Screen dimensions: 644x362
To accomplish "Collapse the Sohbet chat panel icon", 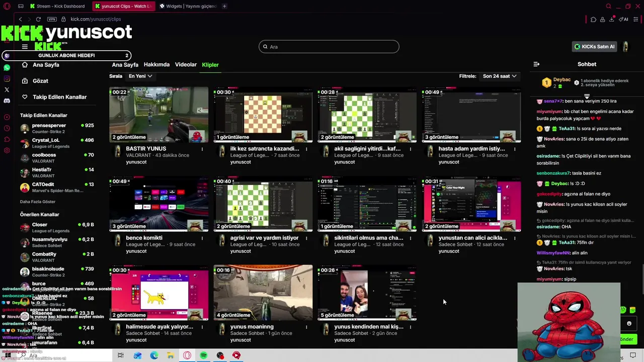I will [x=536, y=64].
